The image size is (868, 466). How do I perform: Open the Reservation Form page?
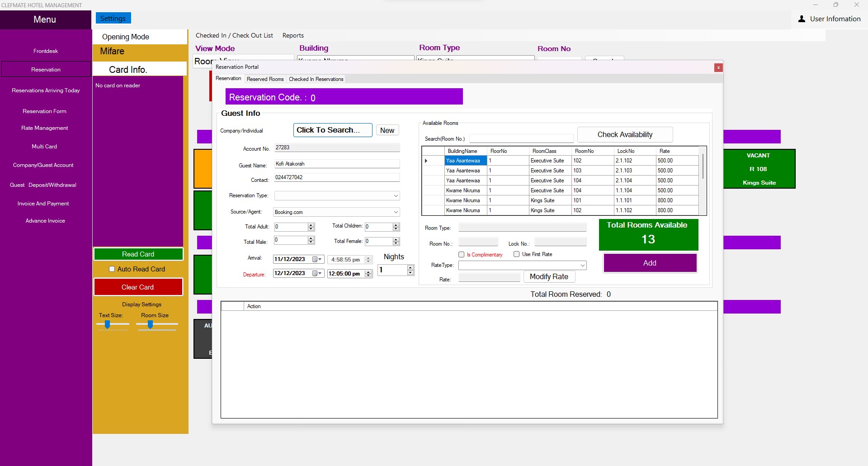pos(45,111)
